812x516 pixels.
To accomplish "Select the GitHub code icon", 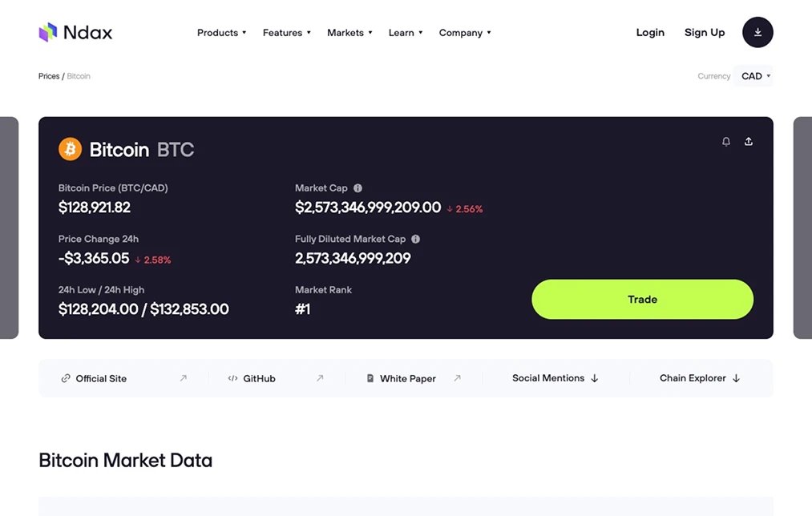I will pyautogui.click(x=231, y=378).
